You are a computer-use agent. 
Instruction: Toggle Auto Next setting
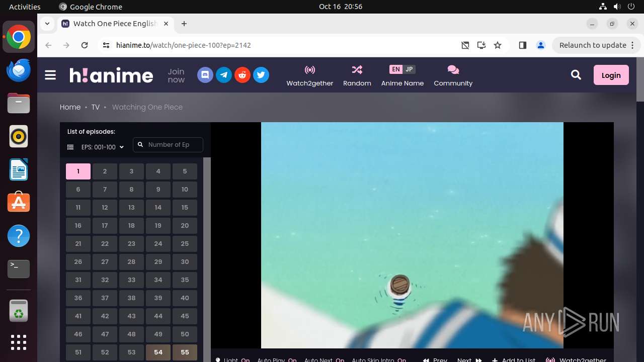point(324,359)
